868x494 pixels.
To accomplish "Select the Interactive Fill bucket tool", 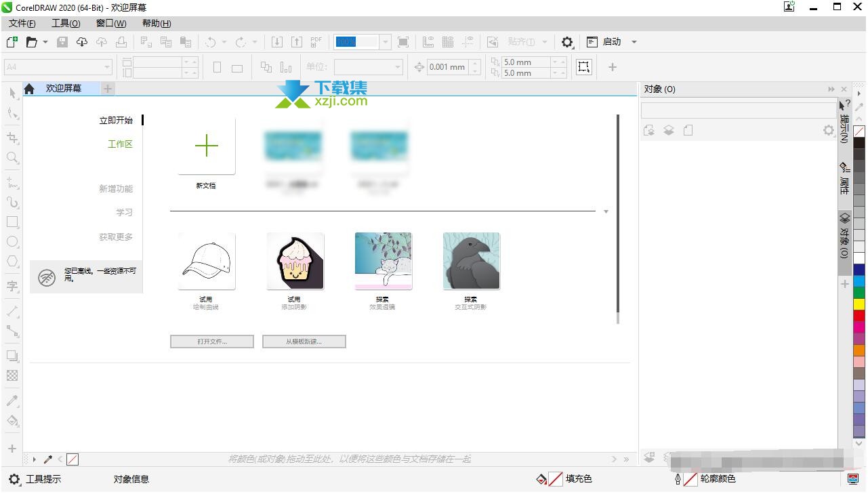I will pyautogui.click(x=12, y=421).
